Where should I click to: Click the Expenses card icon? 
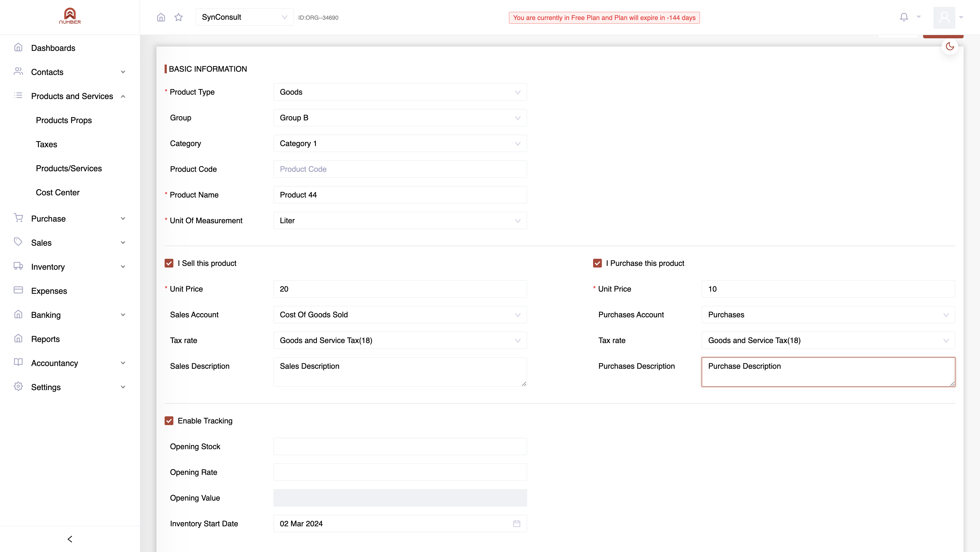18,290
